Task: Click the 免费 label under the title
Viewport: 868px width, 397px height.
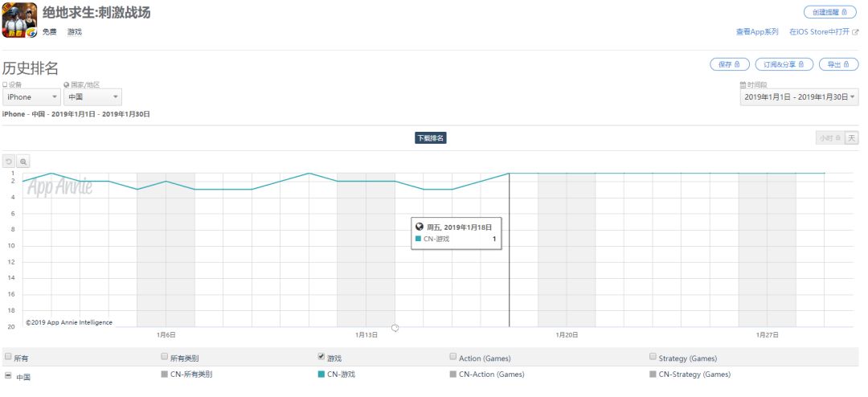Action: click(x=49, y=32)
